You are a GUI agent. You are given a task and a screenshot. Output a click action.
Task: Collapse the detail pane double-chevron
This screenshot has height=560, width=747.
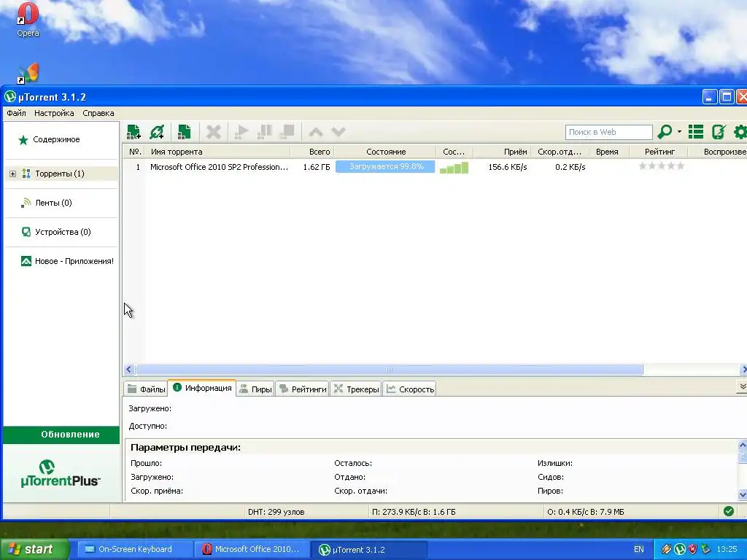click(742, 386)
